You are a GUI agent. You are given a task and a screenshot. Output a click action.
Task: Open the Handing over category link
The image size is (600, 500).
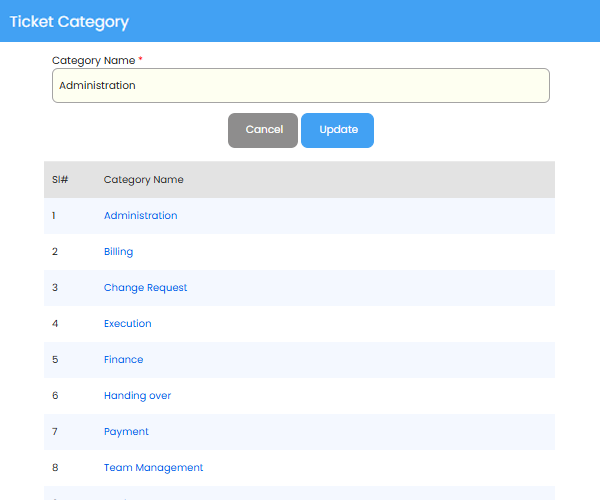[137, 396]
